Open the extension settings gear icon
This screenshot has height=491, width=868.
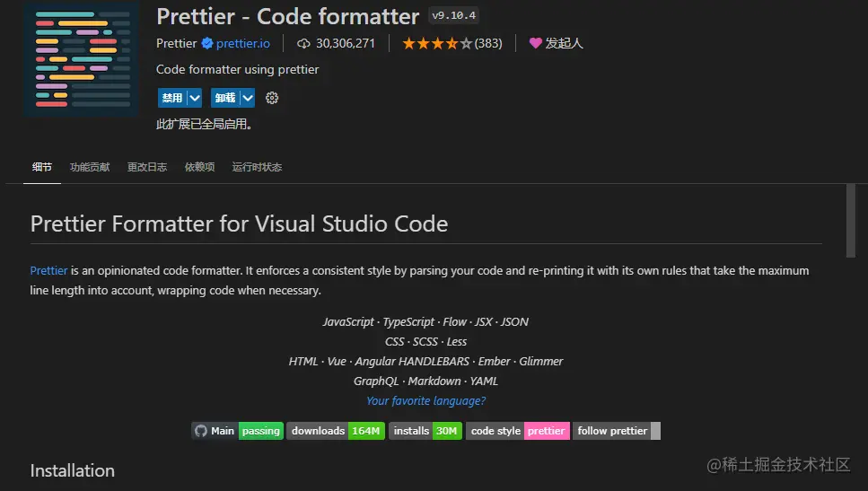(272, 98)
